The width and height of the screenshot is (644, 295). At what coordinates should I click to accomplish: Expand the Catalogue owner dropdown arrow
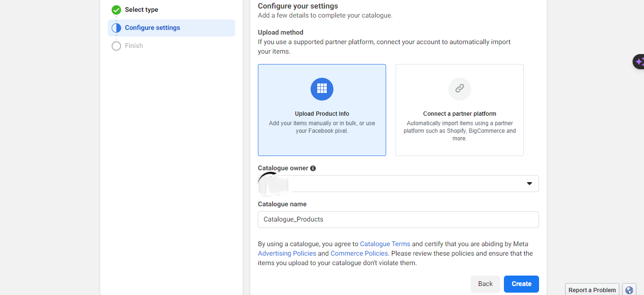pos(530,184)
